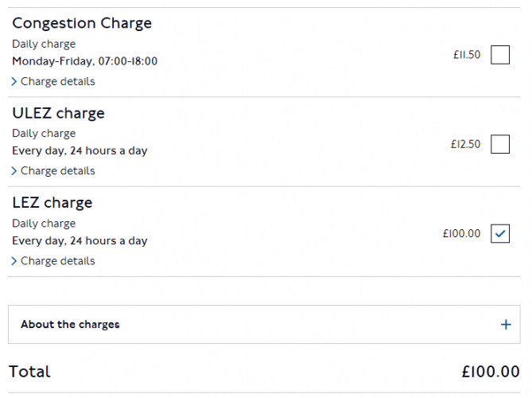Click the Monday-Friday, 07:00-18:00 schedule text
The height and width of the screenshot is (398, 532).
point(84,61)
